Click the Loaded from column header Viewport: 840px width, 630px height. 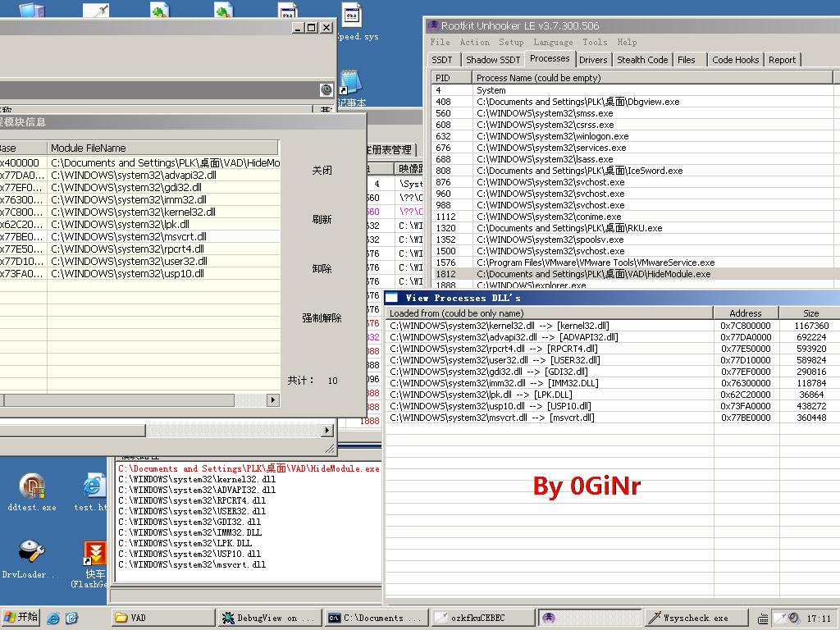pyautogui.click(x=550, y=313)
